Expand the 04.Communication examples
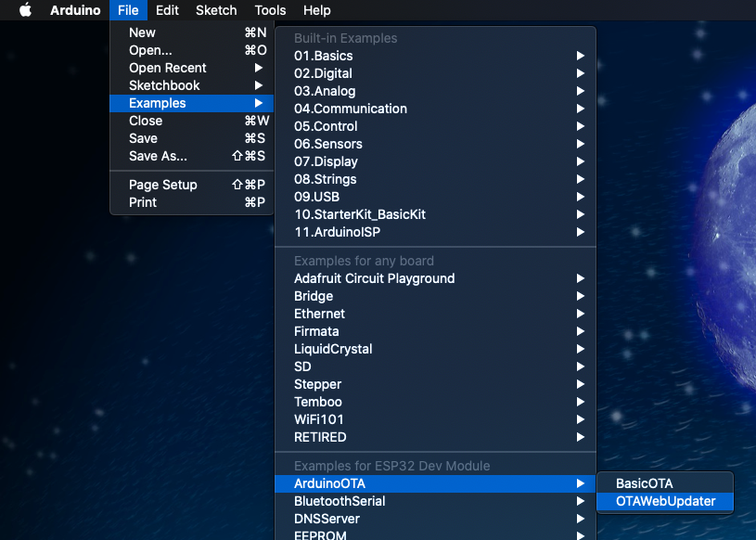 [x=435, y=109]
